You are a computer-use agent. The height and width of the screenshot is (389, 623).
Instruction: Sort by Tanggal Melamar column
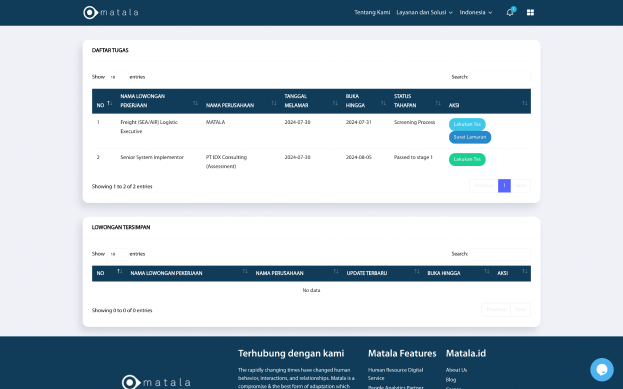(310, 102)
